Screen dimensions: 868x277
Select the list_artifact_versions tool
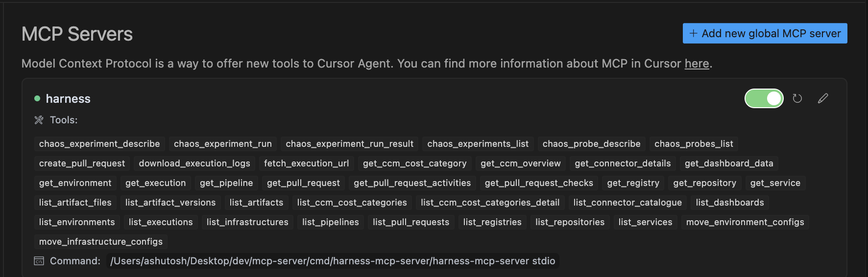tap(170, 203)
